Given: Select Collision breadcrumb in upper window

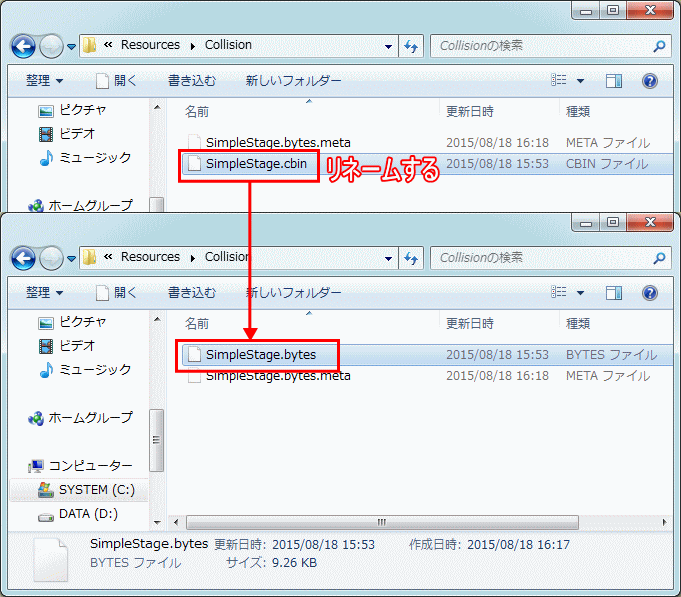Looking at the screenshot, I should (228, 45).
